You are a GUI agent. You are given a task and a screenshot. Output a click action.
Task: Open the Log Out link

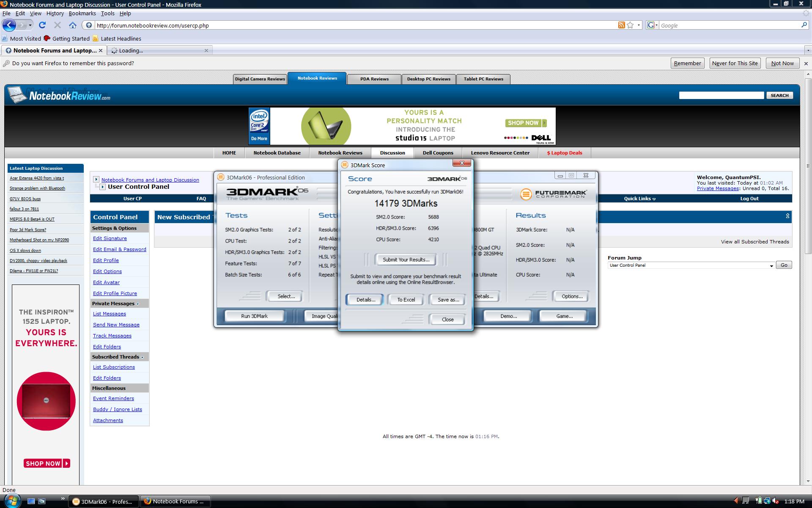(x=749, y=199)
